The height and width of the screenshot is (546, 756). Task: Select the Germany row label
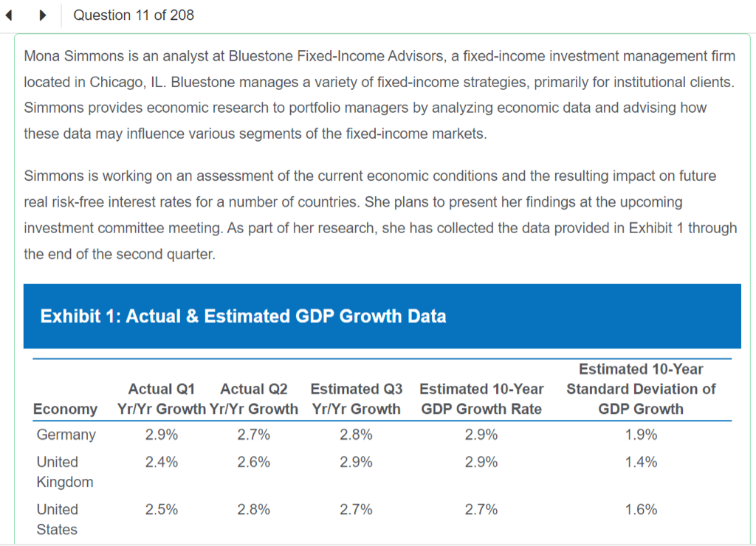(x=66, y=435)
